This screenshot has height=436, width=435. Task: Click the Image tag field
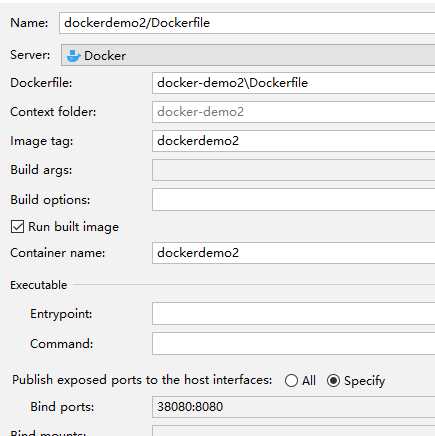(x=294, y=141)
